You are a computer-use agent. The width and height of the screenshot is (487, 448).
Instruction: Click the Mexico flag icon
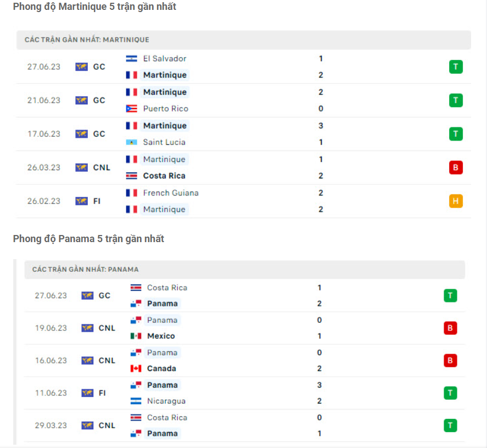click(x=136, y=336)
